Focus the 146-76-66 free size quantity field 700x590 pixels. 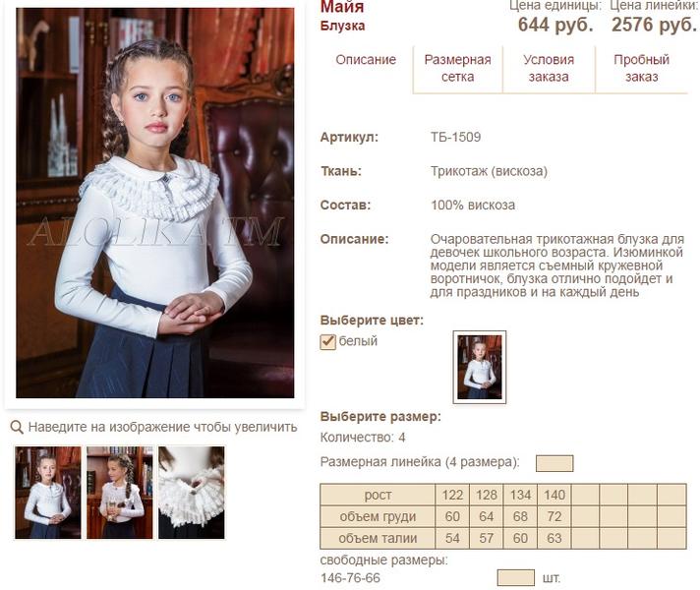tap(516, 577)
